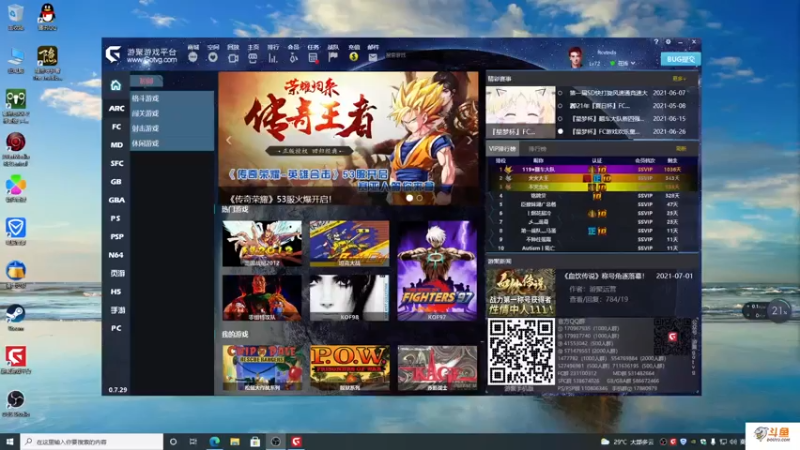Open Microsoft Edge in taskbar
The height and width of the screenshot is (450, 800).
click(x=214, y=441)
